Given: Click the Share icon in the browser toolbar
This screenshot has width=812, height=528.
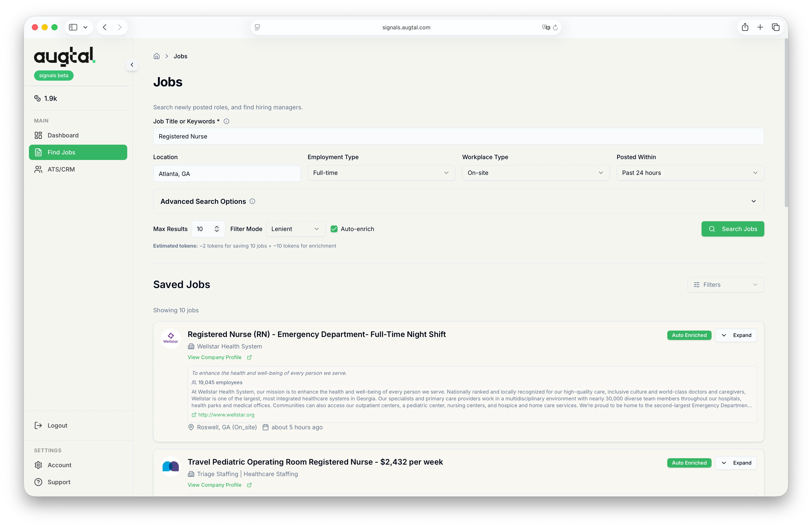Looking at the screenshot, I should click(x=745, y=27).
